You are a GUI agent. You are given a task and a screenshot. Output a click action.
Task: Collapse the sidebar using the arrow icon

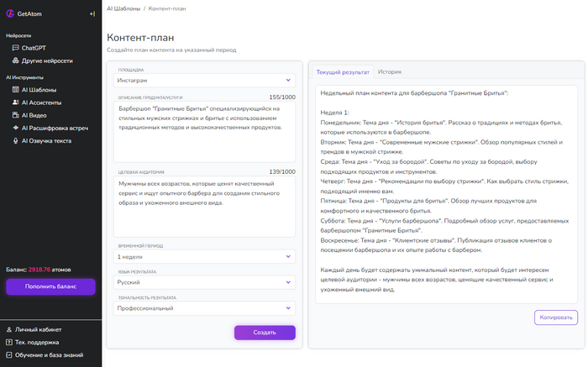click(x=92, y=14)
